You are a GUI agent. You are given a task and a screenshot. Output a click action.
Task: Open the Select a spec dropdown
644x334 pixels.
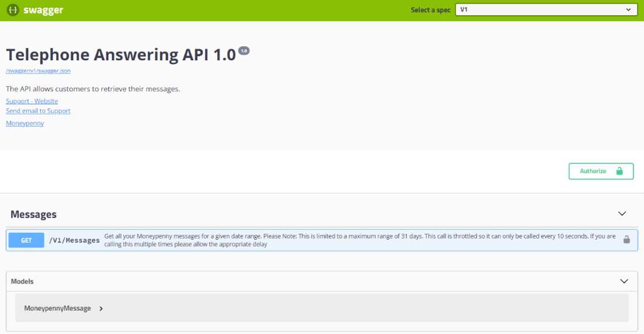pos(546,10)
